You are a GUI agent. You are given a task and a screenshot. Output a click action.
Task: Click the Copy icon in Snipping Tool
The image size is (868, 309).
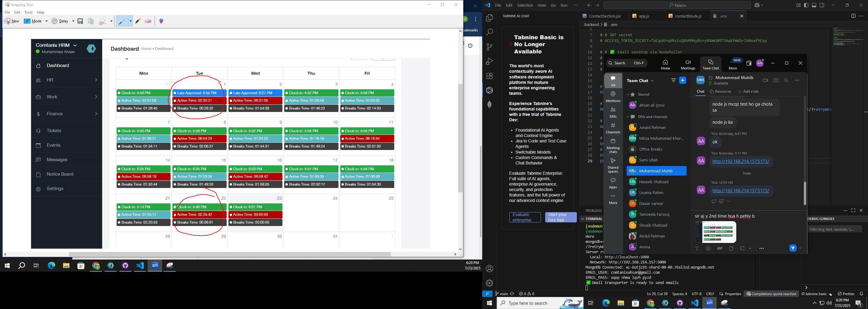point(91,21)
